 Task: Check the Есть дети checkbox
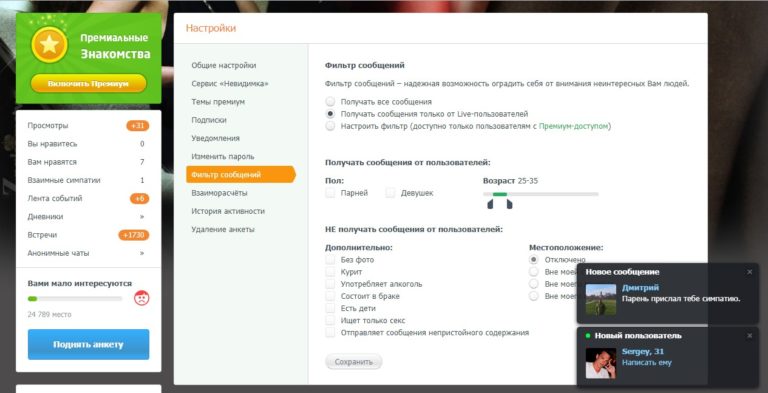[x=331, y=308]
